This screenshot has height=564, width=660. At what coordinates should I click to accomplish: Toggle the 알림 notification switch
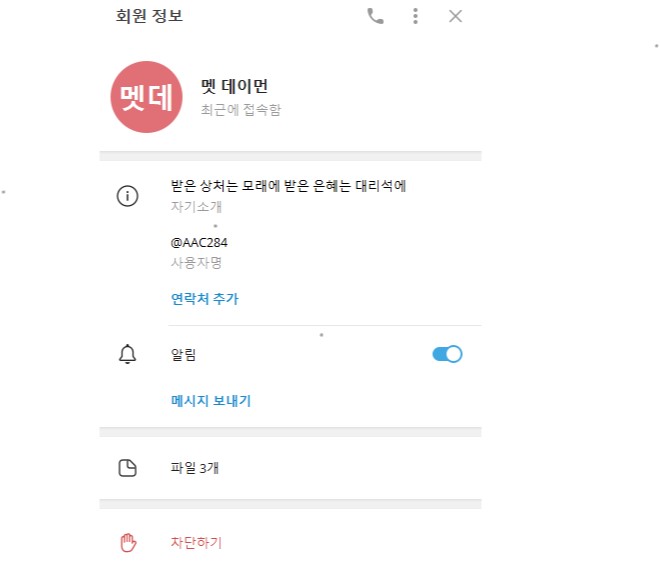click(x=447, y=354)
